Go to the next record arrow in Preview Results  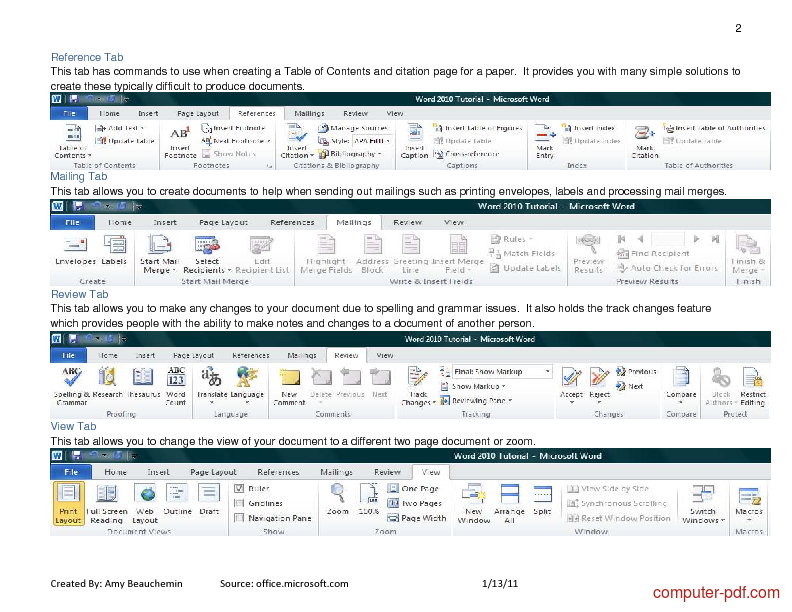pyautogui.click(x=697, y=239)
